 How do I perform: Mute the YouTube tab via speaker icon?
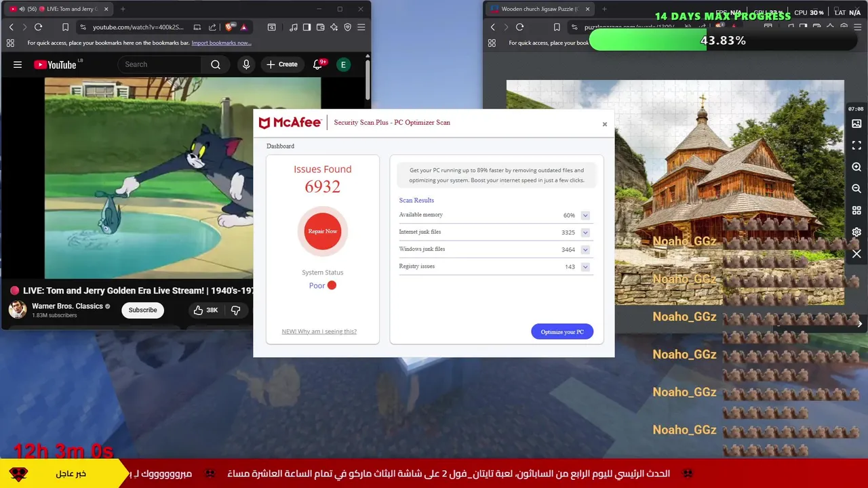click(x=22, y=9)
